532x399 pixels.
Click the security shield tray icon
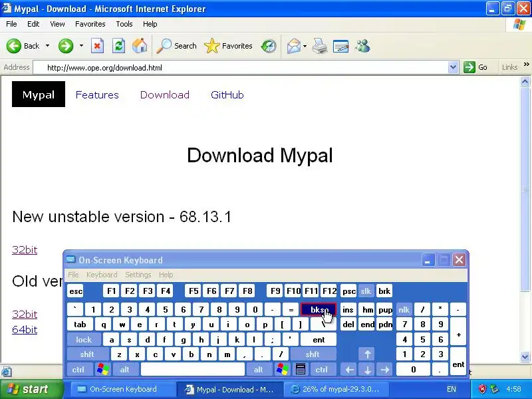click(483, 389)
